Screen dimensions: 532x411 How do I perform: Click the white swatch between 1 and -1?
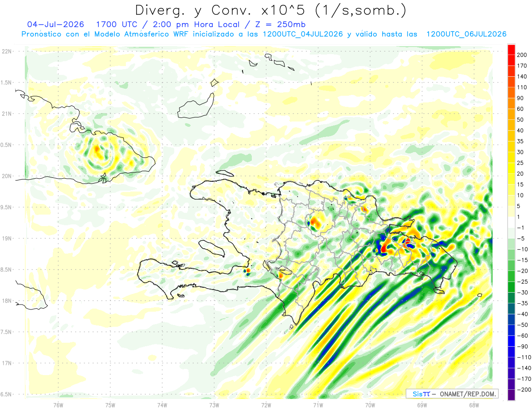[511, 222]
